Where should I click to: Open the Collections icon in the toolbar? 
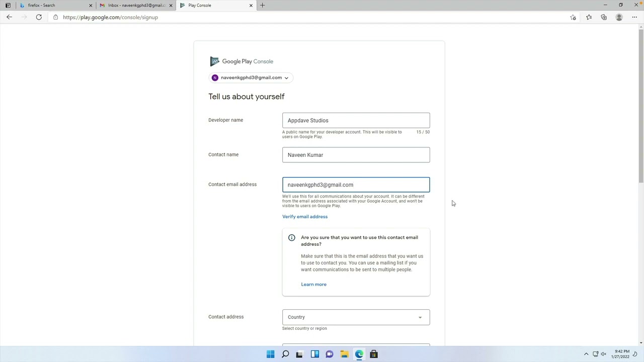604,17
